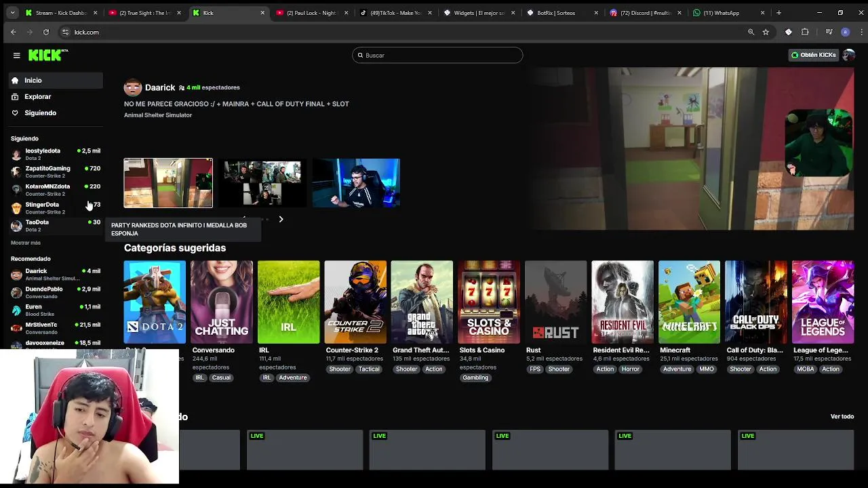
Task: Open the IRL category card
Action: [x=289, y=302]
